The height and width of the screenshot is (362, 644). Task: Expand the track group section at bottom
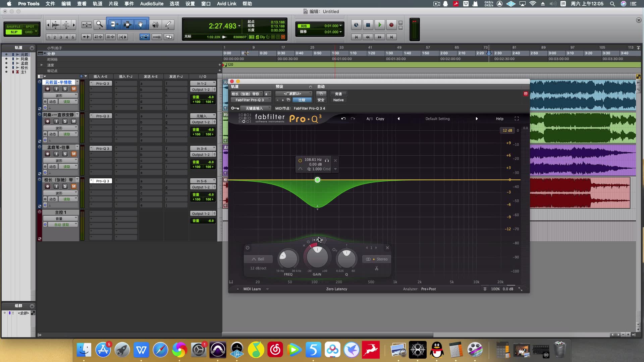[x=32, y=305]
